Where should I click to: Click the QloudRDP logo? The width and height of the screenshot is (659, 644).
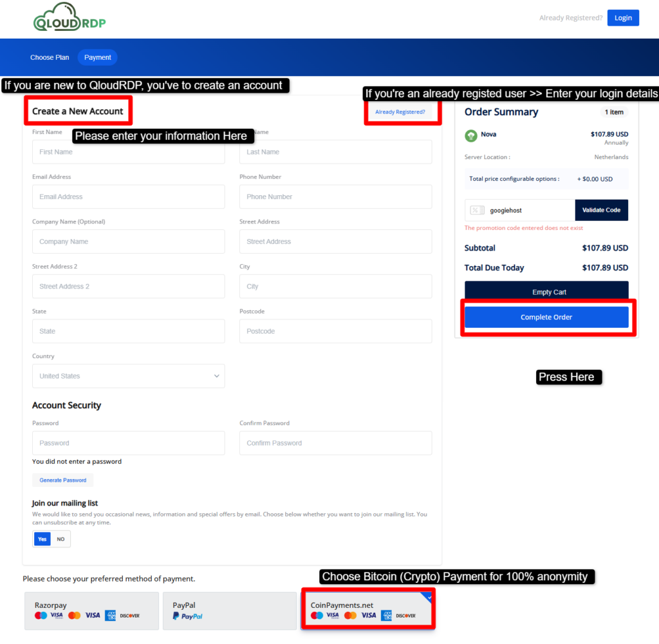70,17
